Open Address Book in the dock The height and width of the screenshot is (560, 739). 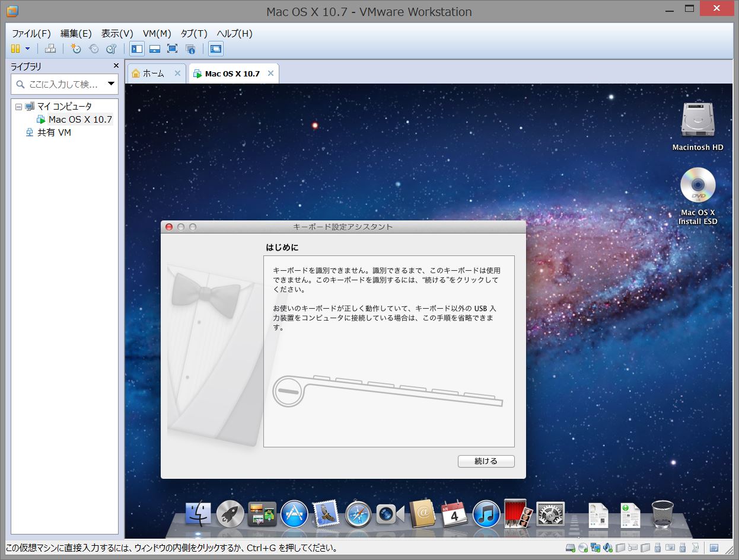[x=422, y=514]
